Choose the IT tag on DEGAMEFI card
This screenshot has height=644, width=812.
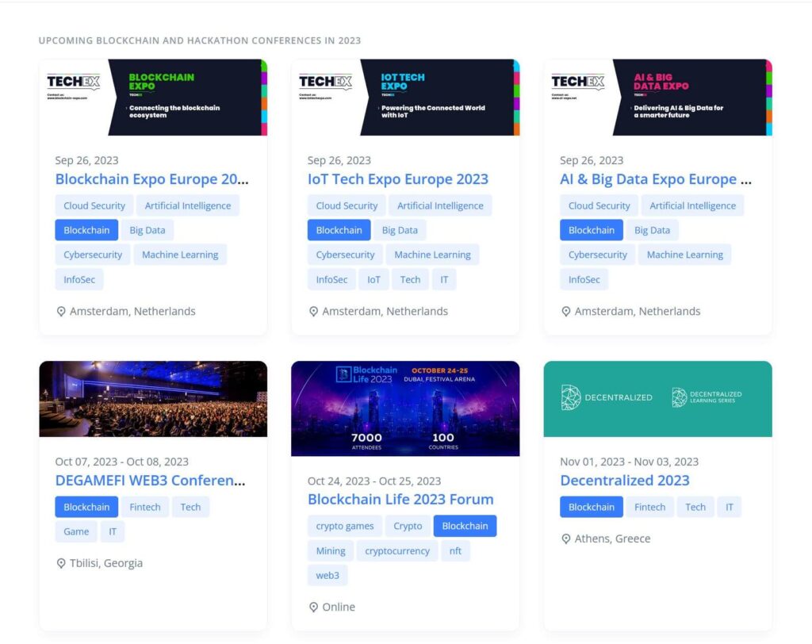click(113, 531)
